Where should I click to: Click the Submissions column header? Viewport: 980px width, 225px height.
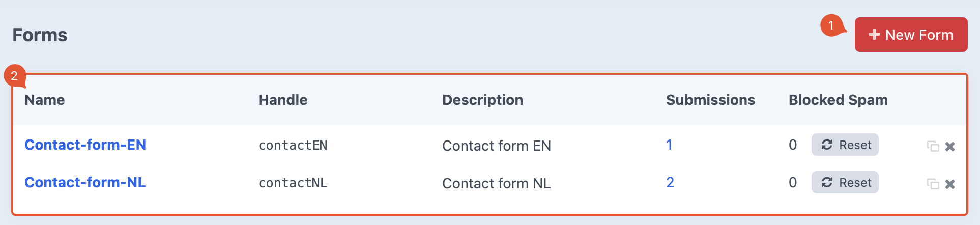[x=710, y=100]
